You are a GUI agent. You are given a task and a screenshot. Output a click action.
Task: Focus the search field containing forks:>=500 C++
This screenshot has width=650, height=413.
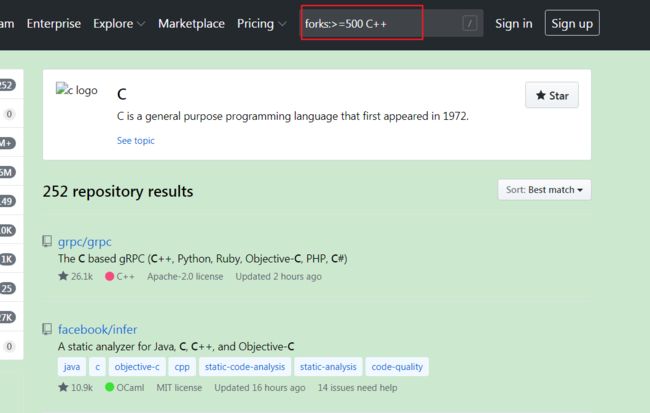(x=392, y=23)
